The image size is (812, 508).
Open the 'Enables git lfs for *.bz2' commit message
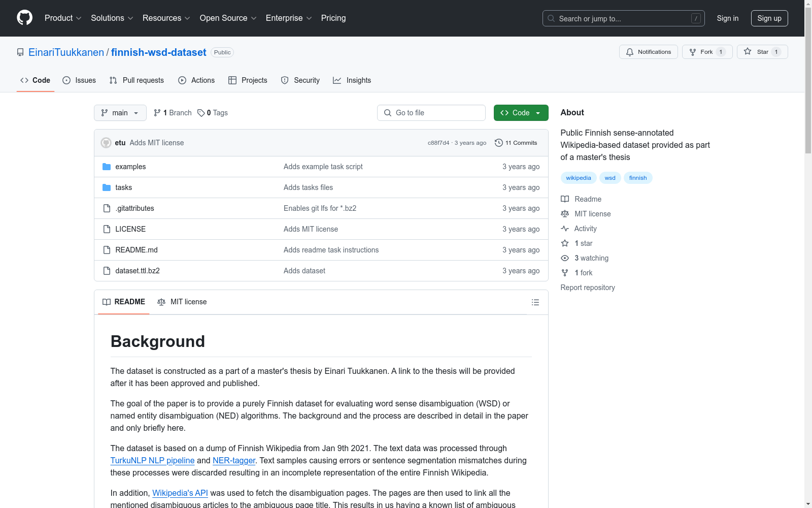click(x=320, y=208)
